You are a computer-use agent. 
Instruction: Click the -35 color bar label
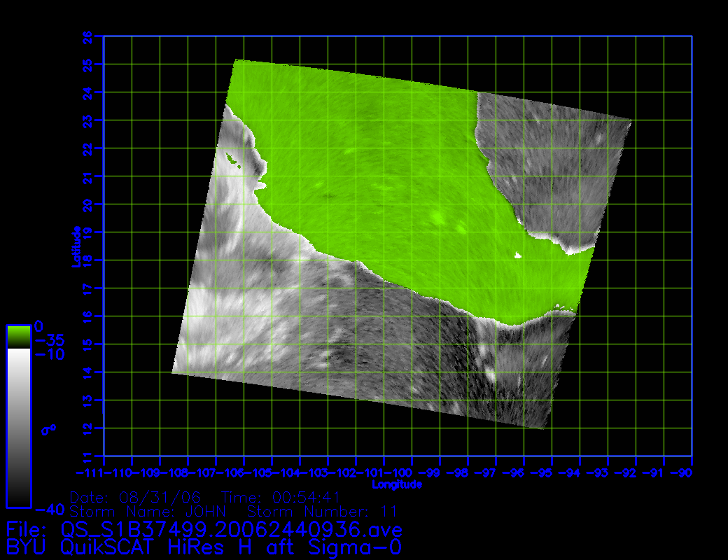pos(49,340)
